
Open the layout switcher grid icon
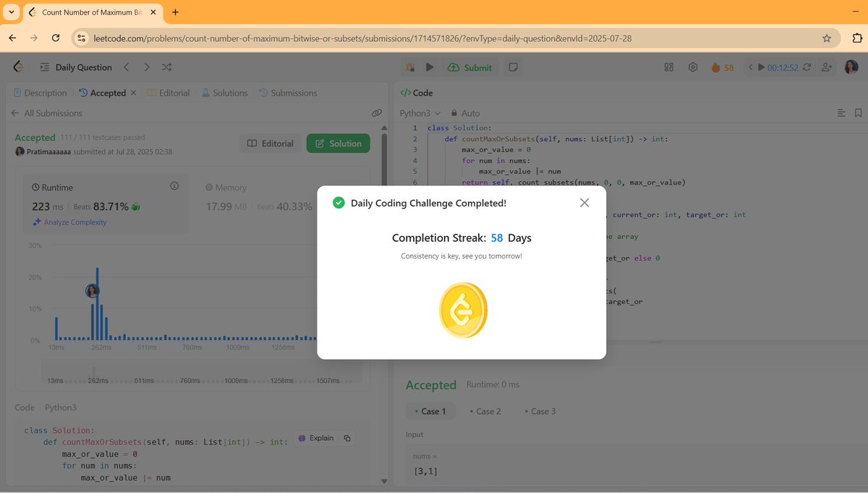pyautogui.click(x=668, y=67)
